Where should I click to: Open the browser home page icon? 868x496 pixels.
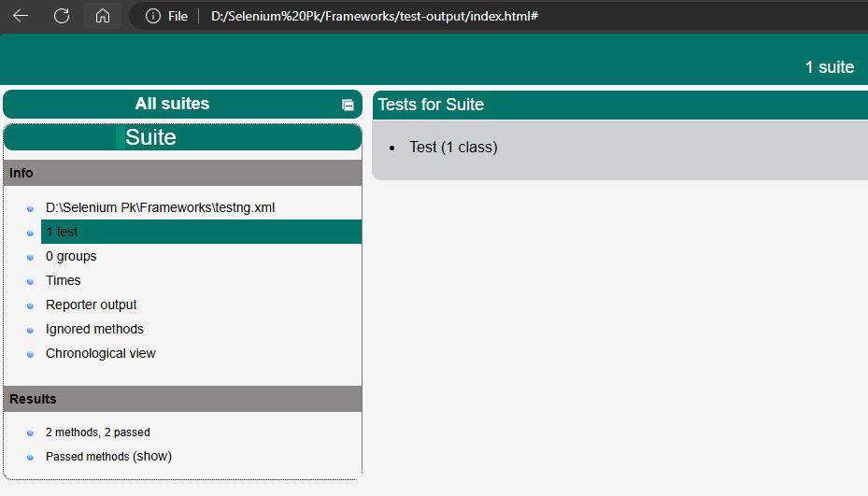[x=103, y=16]
